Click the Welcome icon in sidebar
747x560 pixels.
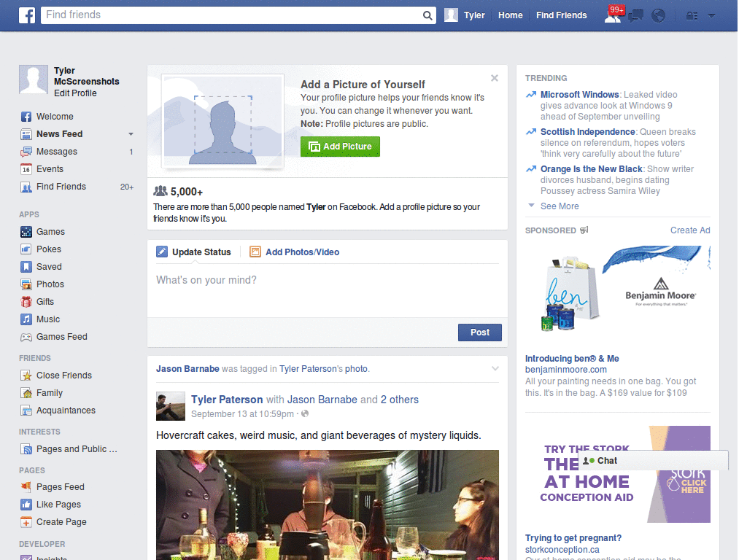[x=26, y=117]
